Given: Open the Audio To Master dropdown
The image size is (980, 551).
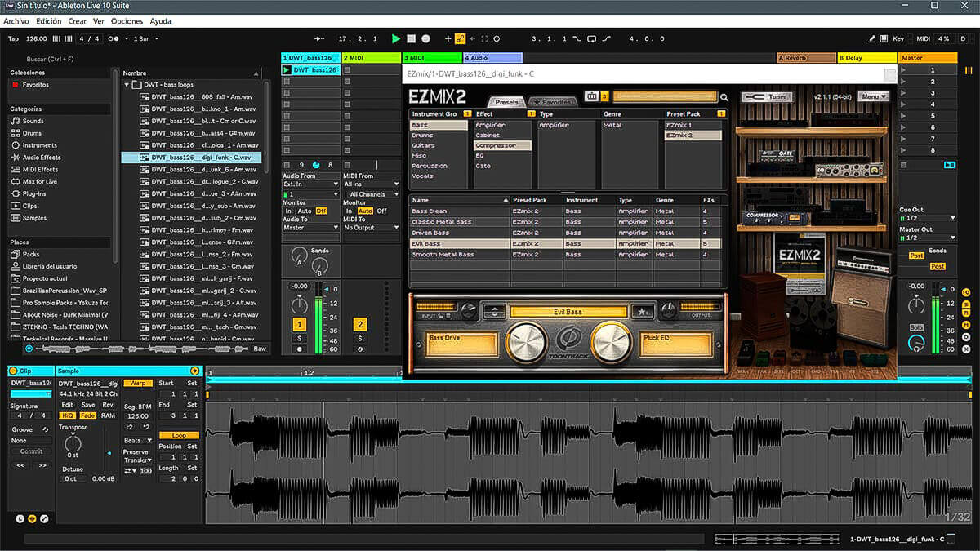Looking at the screenshot, I should [310, 228].
